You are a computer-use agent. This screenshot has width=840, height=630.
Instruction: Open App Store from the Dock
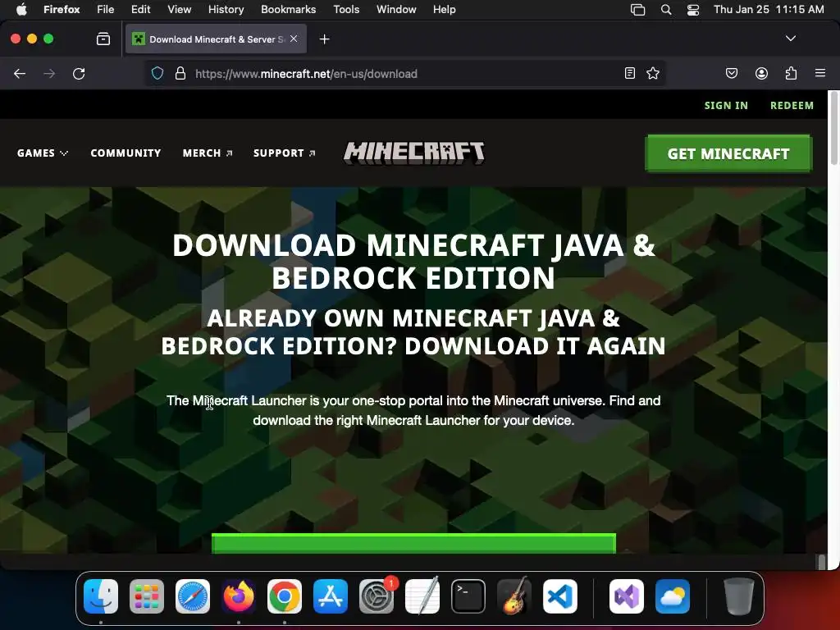point(331,596)
